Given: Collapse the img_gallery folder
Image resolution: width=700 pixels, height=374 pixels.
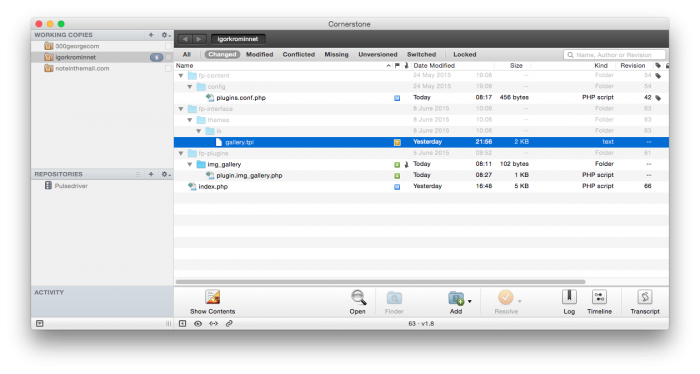Looking at the screenshot, I should point(190,164).
